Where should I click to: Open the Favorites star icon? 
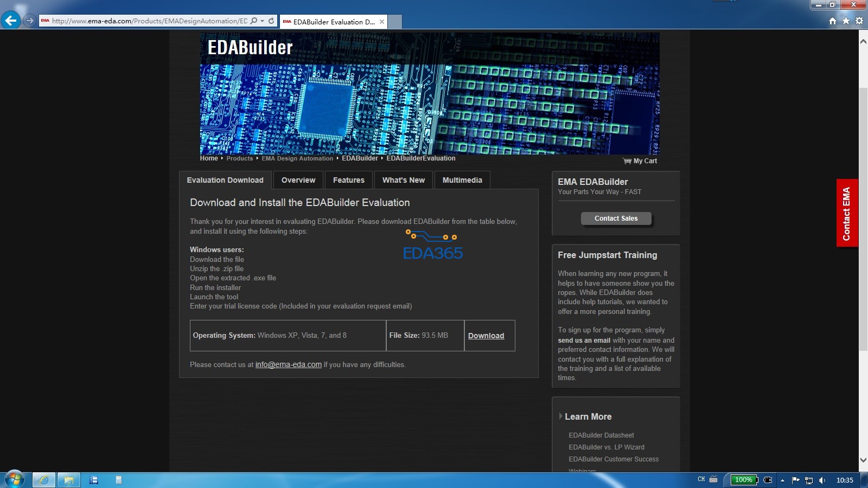click(846, 21)
